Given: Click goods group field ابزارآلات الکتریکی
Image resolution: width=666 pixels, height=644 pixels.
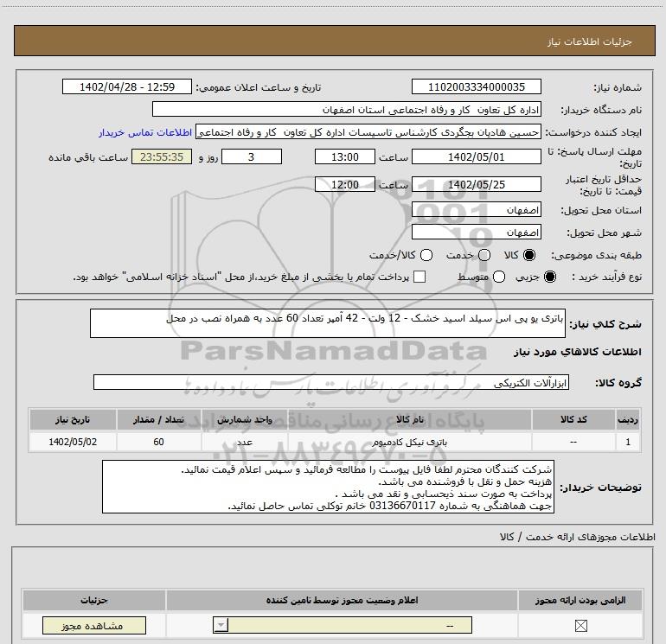Looking at the screenshot, I should click(331, 382).
